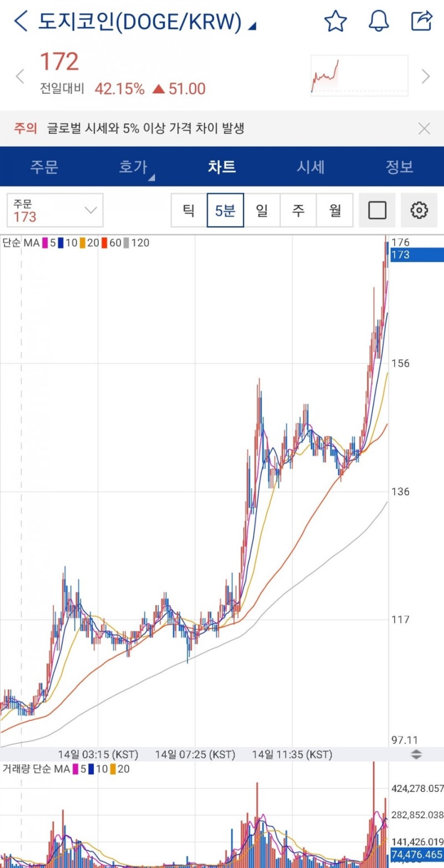Go back with the left arrow icon
The height and width of the screenshot is (868, 444).
click(x=21, y=21)
